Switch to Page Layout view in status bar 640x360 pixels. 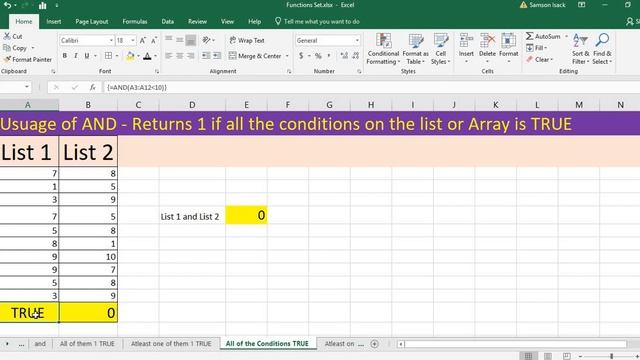click(x=547, y=356)
